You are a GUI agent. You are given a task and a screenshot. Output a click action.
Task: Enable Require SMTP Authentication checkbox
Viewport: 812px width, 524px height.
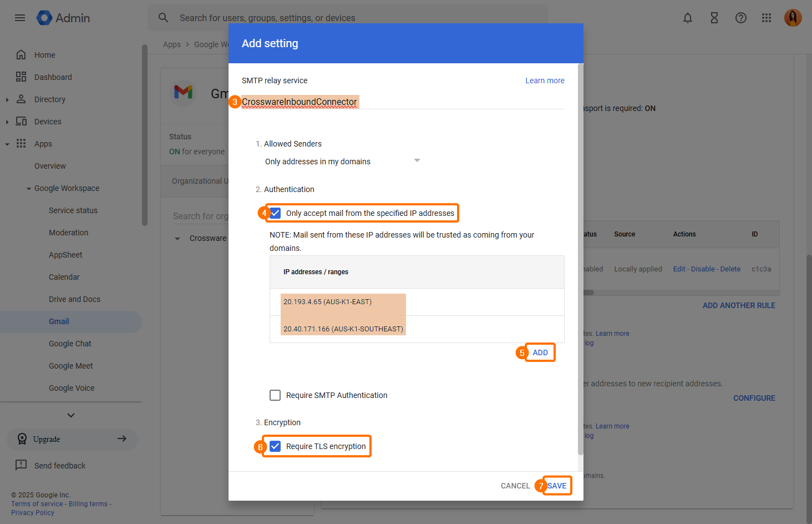(x=275, y=395)
